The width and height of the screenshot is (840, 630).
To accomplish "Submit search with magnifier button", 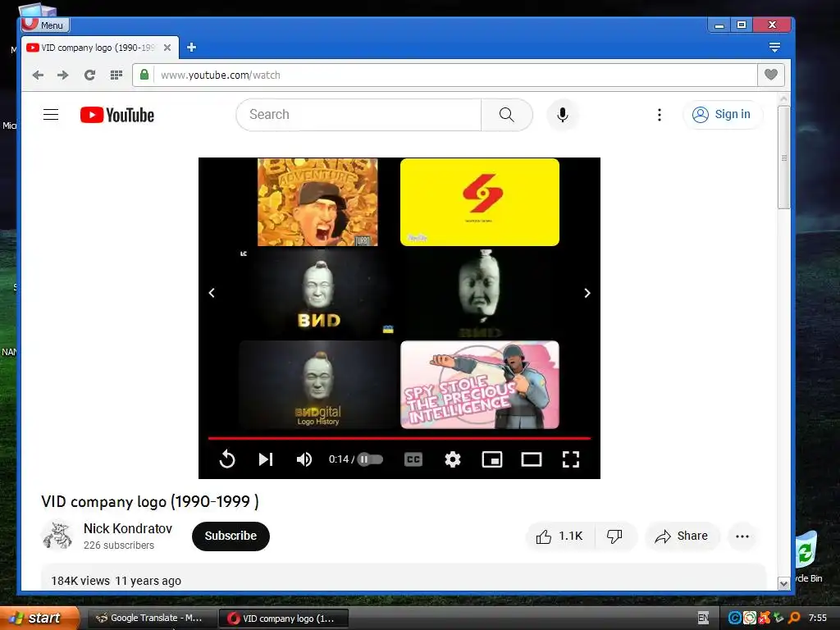I will pyautogui.click(x=507, y=115).
